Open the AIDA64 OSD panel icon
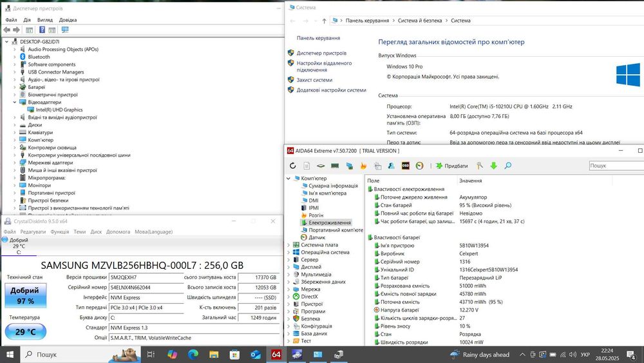The height and width of the screenshot is (363, 644). click(x=405, y=166)
